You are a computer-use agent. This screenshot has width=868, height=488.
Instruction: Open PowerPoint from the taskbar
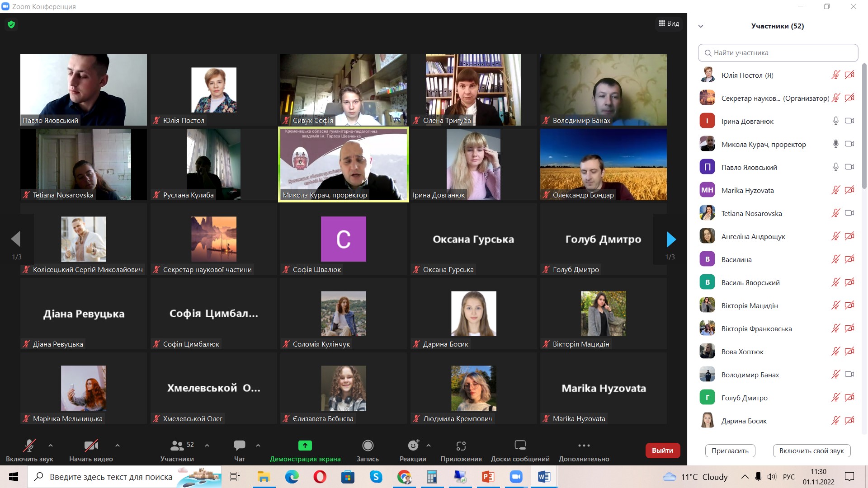(x=488, y=477)
